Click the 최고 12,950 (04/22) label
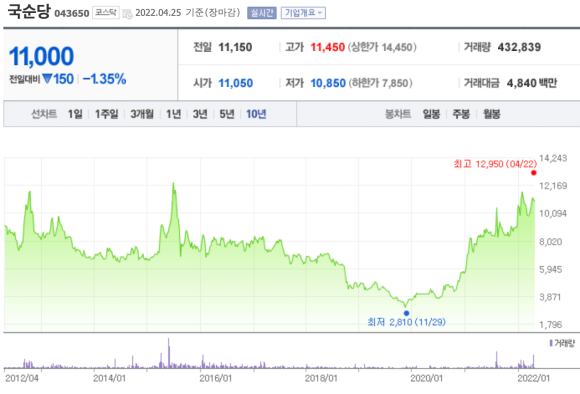 (x=495, y=164)
